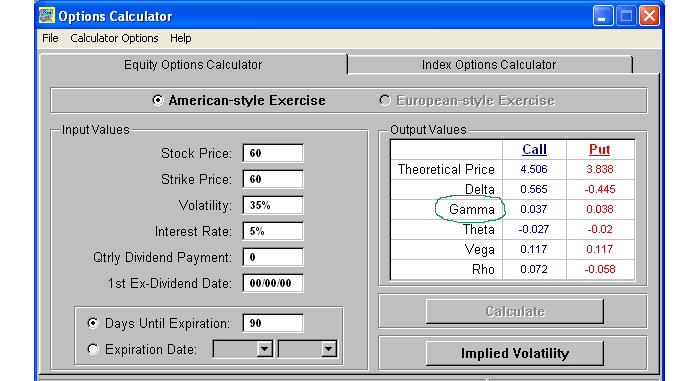Maximize the Options Calculator window
Screen dimensions: 684x381
626,16
